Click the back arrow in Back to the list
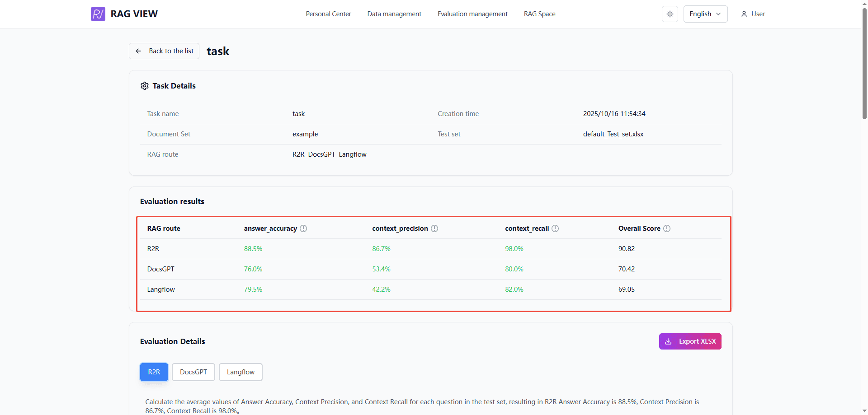868x415 pixels. coord(138,51)
